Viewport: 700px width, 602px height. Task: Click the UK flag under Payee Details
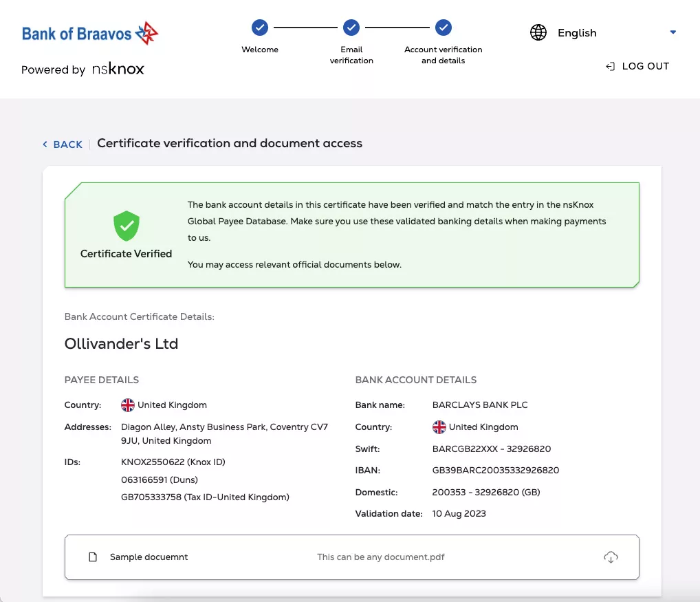(x=128, y=405)
